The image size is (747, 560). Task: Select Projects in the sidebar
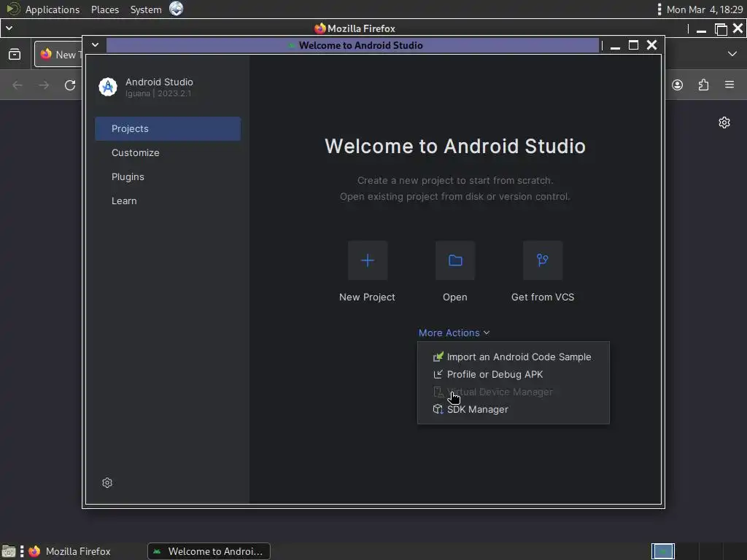point(168,128)
